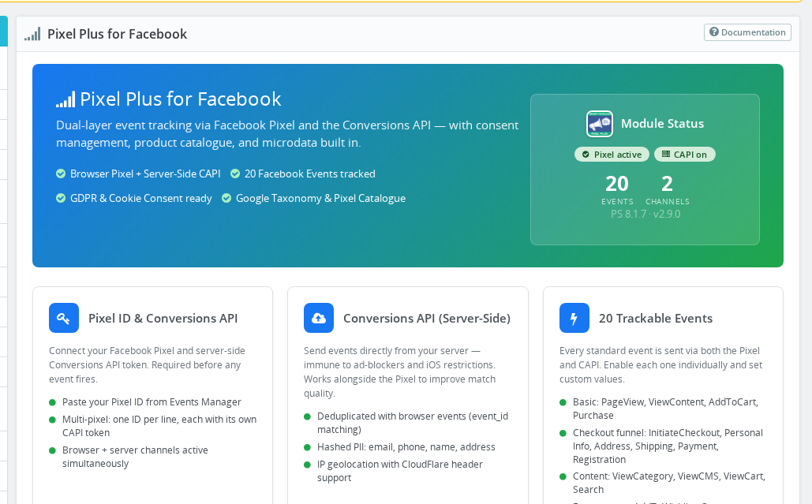
Task: Click the Conversions API (Server-Side) heading
Action: [x=427, y=318]
